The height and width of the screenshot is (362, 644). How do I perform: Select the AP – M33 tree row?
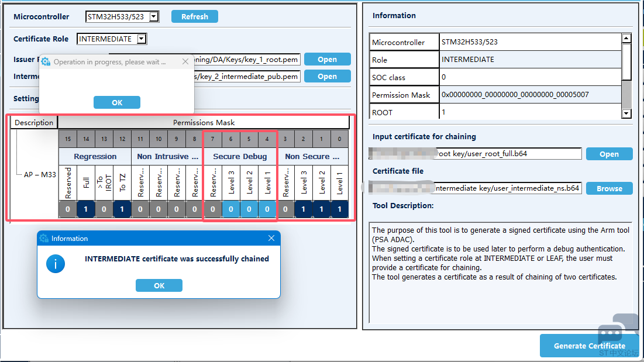click(x=39, y=174)
